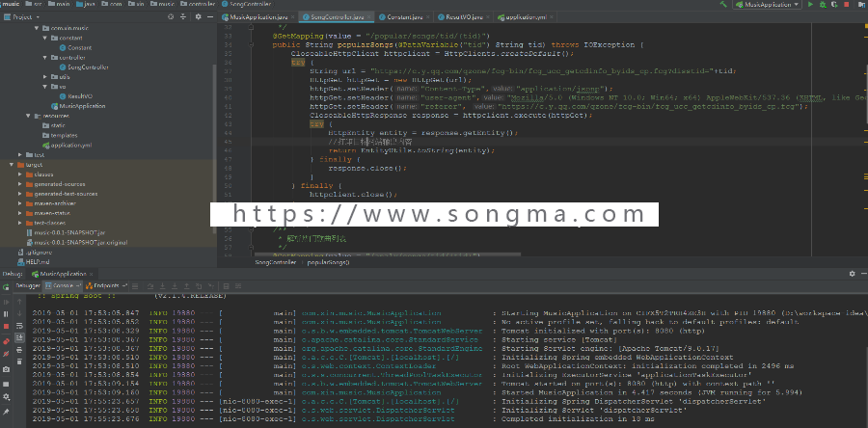Resume program icon in Debug sidebar
The height and width of the screenshot is (428, 868).
point(6,302)
